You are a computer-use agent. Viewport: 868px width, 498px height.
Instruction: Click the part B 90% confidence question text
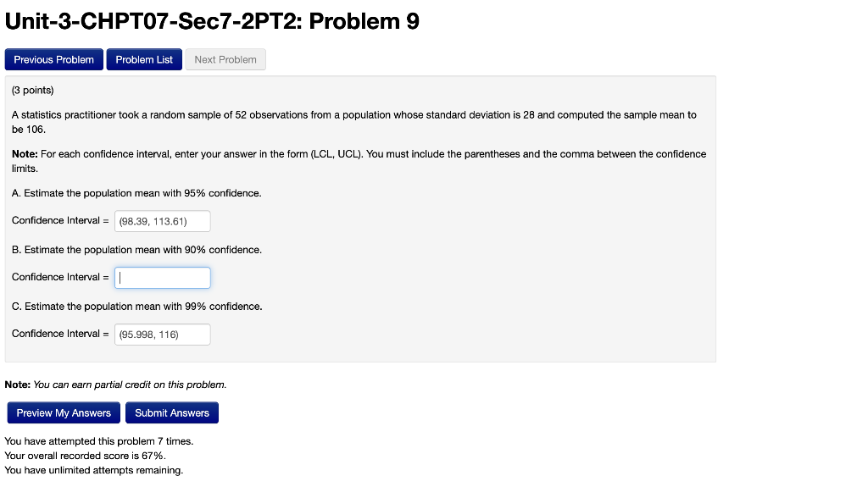click(136, 250)
